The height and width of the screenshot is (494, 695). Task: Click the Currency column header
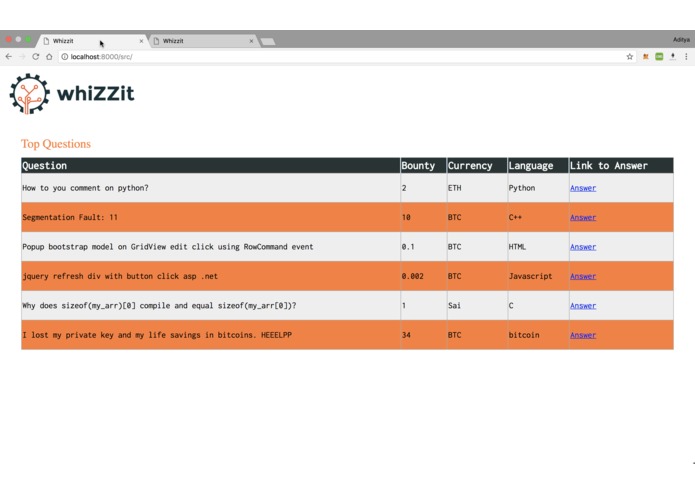tap(477, 165)
